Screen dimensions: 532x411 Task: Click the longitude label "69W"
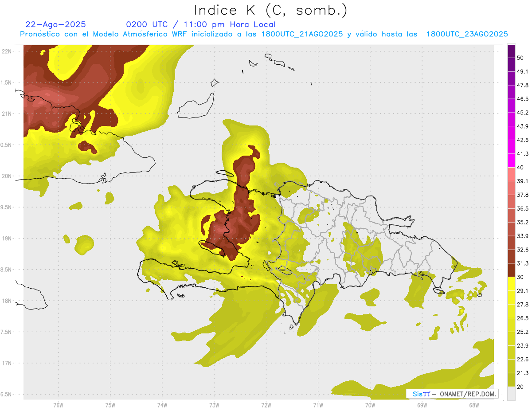pos(422,405)
